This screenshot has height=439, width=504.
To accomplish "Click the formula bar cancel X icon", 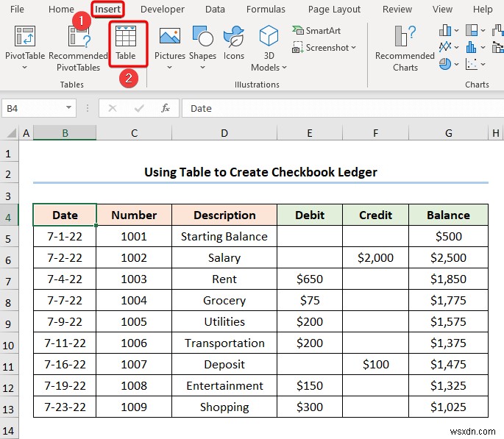I will tap(112, 108).
